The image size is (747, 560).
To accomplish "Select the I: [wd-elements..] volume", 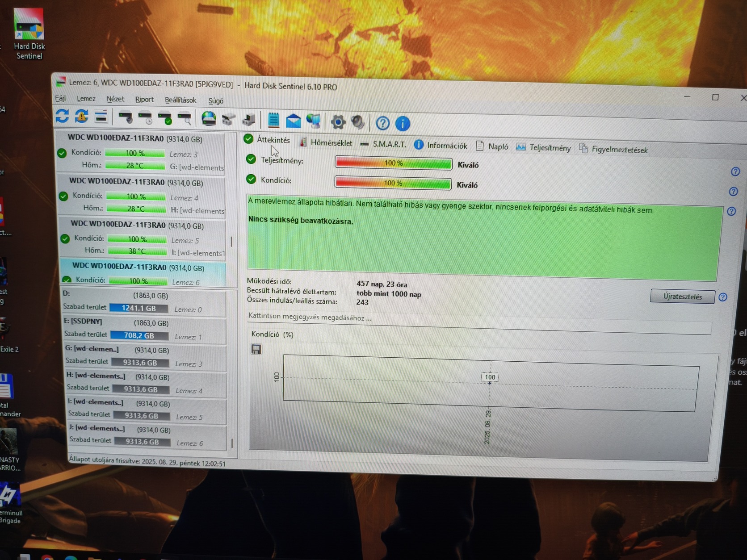I will click(147, 410).
